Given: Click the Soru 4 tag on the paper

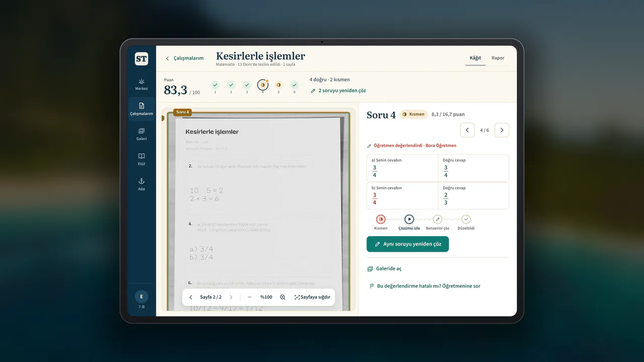Looking at the screenshot, I should (x=182, y=112).
